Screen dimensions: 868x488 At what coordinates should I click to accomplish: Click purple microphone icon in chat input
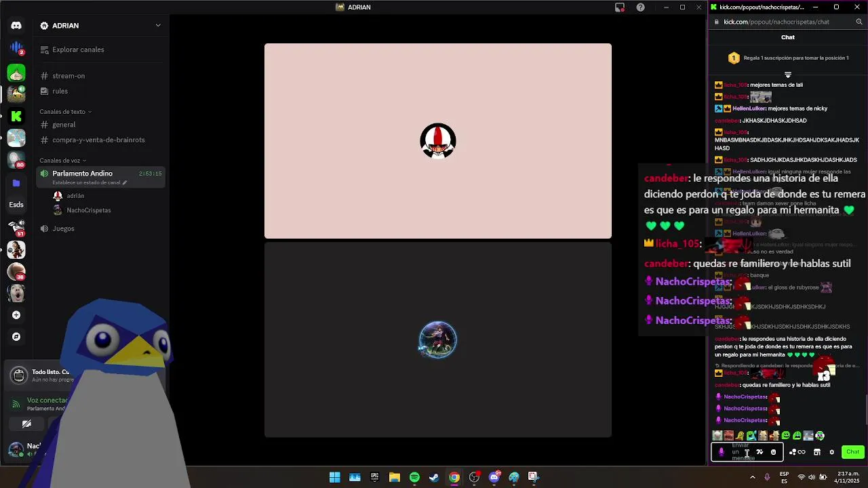[x=721, y=452]
